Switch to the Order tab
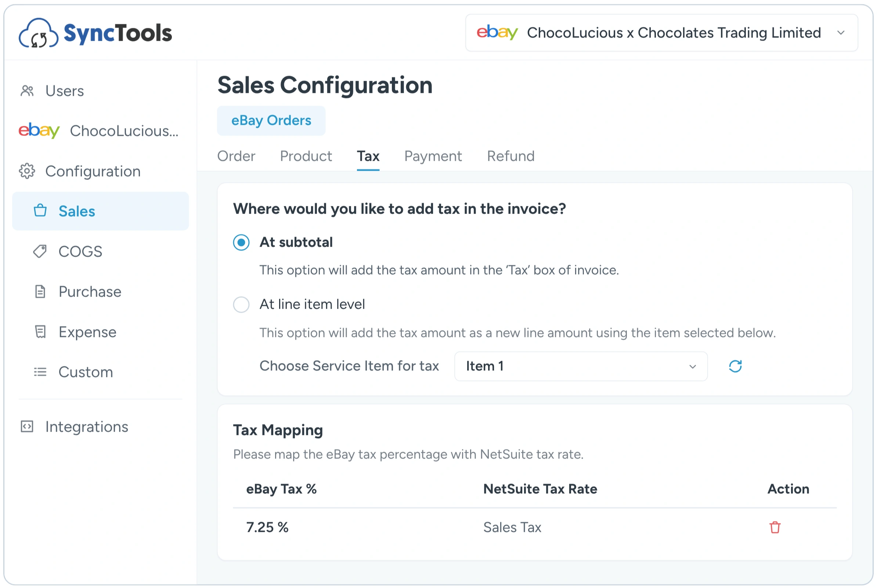Viewport: 877px width, 588px height. pyautogui.click(x=236, y=156)
